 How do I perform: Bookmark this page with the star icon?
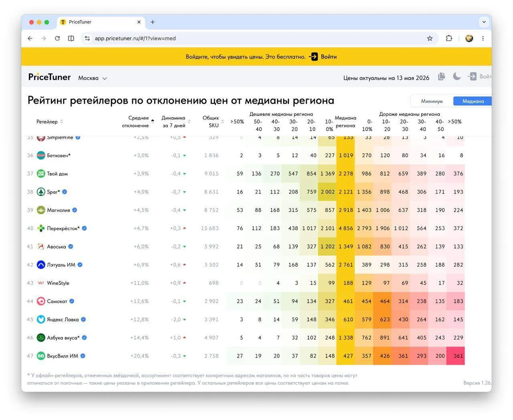pos(430,38)
